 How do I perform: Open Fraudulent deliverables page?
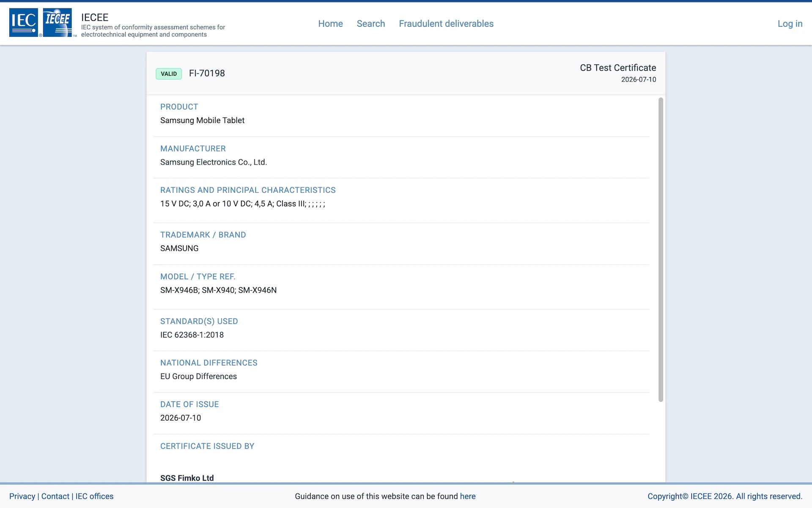(x=446, y=24)
